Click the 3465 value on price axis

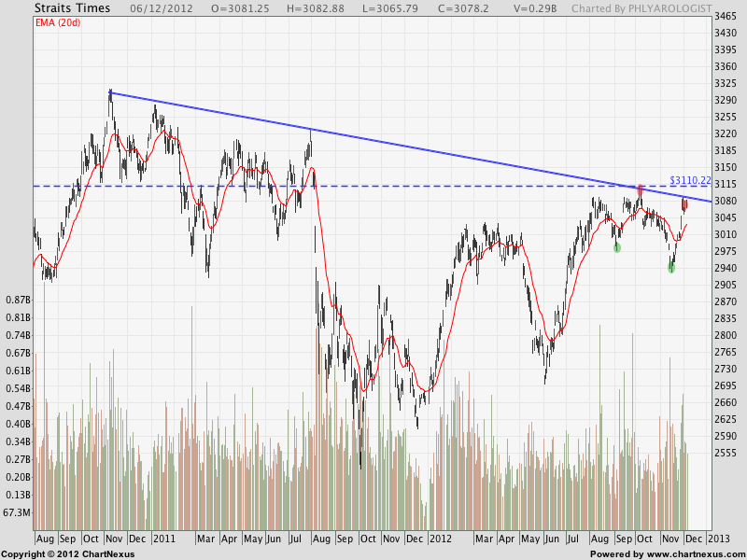(x=726, y=18)
